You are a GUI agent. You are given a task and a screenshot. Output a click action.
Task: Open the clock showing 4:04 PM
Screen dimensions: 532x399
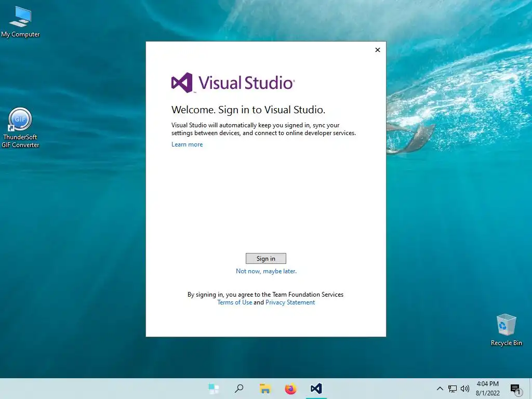(x=487, y=389)
